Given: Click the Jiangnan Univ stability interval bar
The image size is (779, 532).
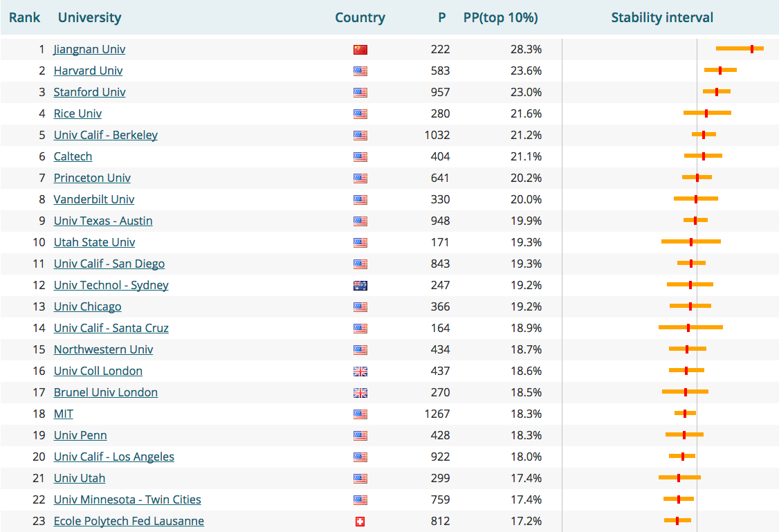Looking at the screenshot, I should [740, 48].
